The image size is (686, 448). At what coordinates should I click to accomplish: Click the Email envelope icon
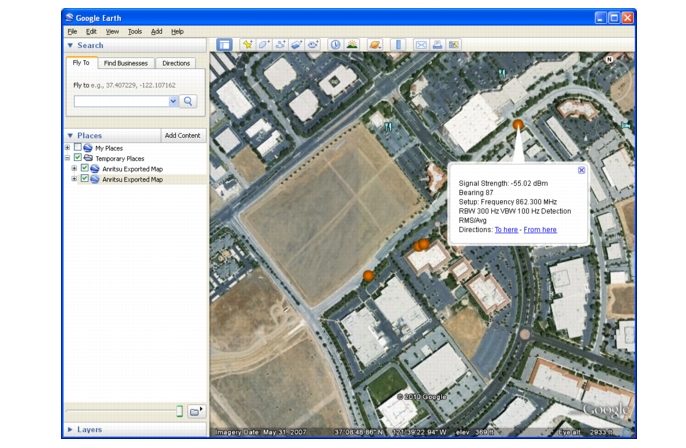pyautogui.click(x=421, y=45)
